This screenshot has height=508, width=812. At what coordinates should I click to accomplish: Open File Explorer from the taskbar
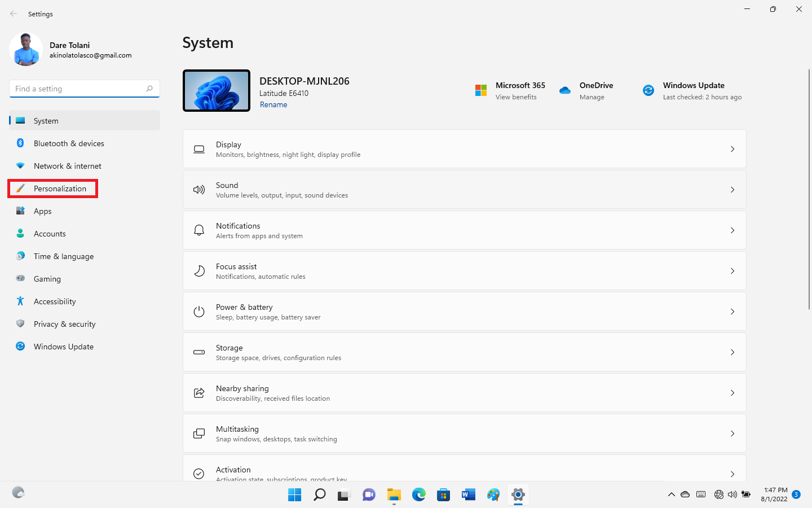pos(394,494)
